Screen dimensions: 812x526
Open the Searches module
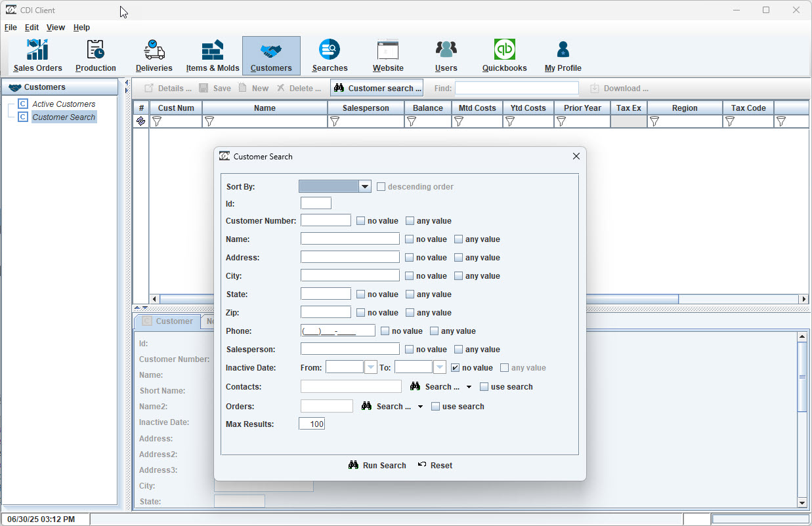(x=330, y=56)
